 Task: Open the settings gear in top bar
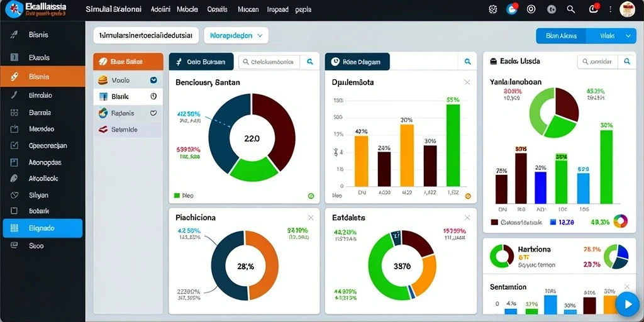pos(493,9)
